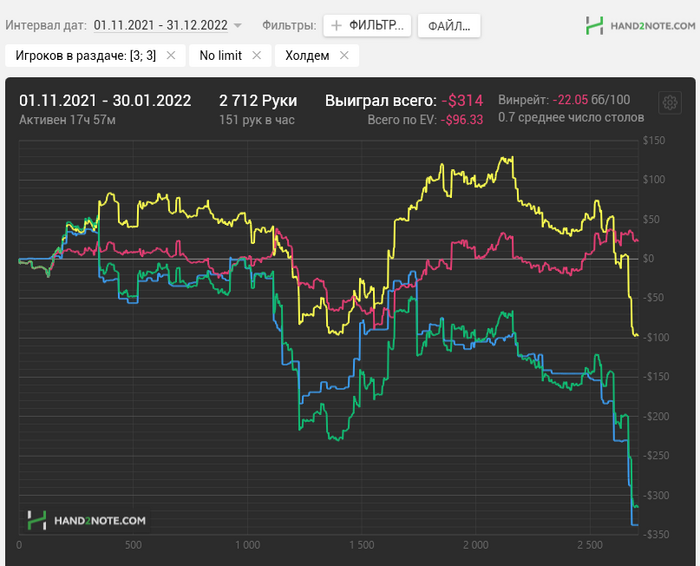This screenshot has height=566, width=700.
Task: Remove the 'No limit' filter chip
Action: coord(257,55)
